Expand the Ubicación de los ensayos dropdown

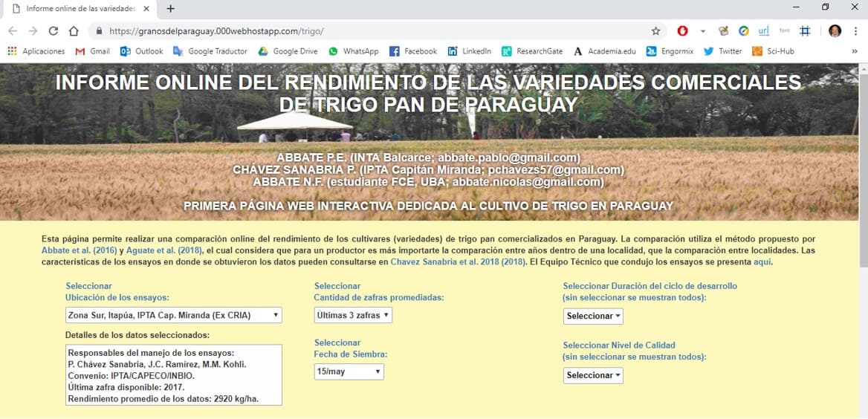[174, 315]
